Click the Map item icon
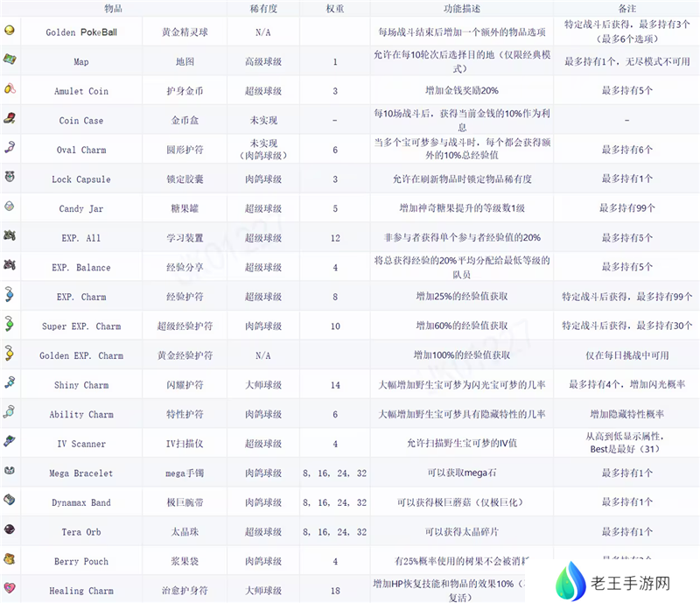700x603 pixels. coord(9,60)
